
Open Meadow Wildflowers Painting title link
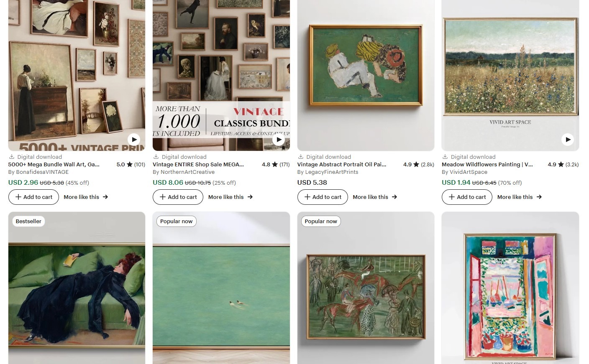487,164
